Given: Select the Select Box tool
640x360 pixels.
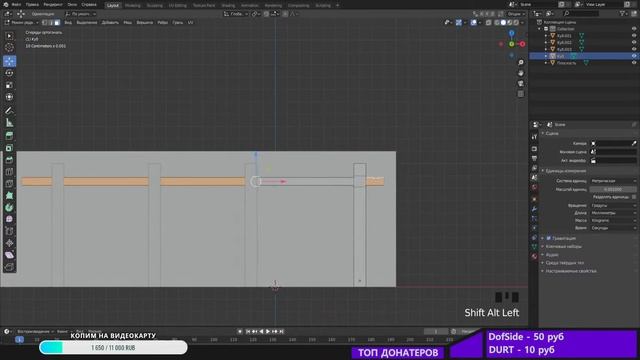Looking at the screenshot, I should point(9,36).
